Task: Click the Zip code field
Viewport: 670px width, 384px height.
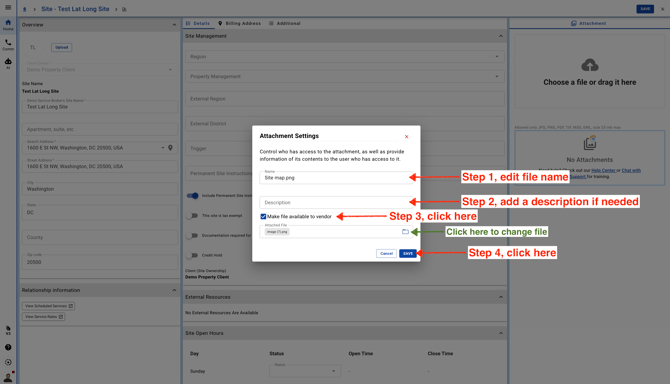Action: pos(100,262)
